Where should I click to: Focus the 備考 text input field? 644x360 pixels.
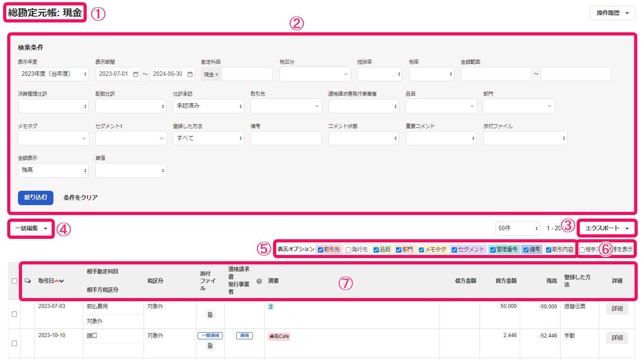pos(286,138)
